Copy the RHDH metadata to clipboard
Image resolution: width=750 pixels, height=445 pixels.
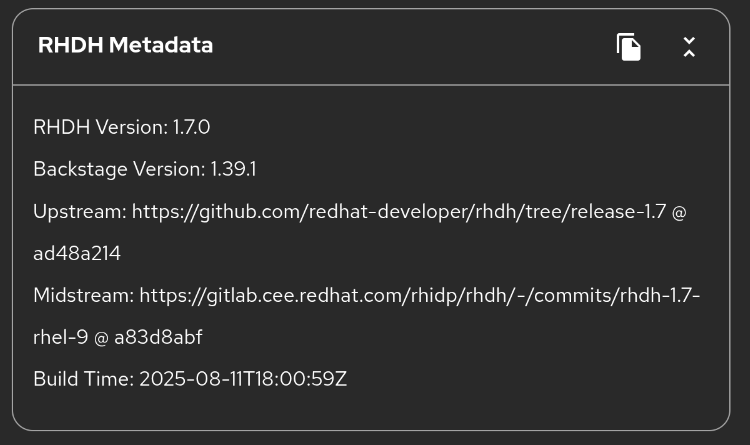tap(628, 47)
